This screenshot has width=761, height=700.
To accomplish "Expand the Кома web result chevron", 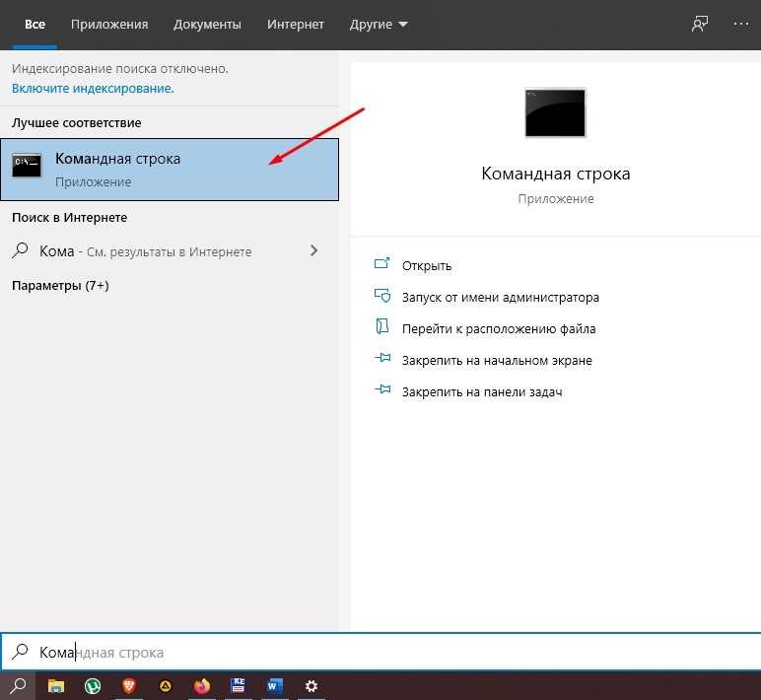I will point(314,250).
